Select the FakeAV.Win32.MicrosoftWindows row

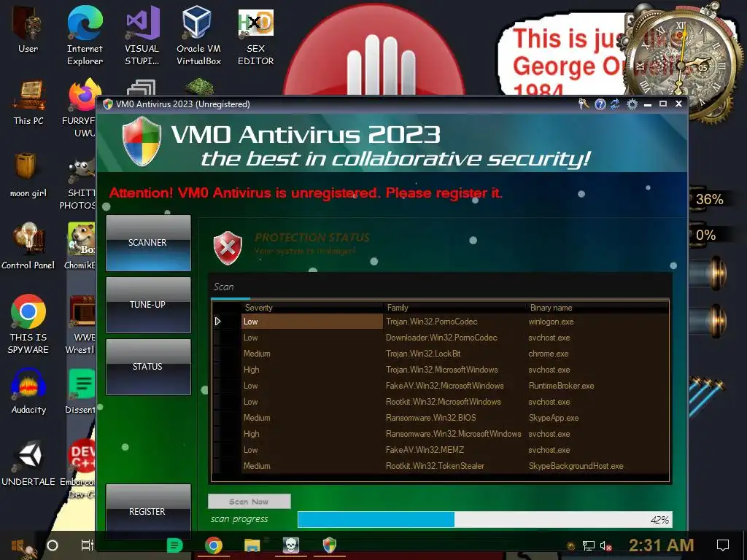[x=441, y=386]
